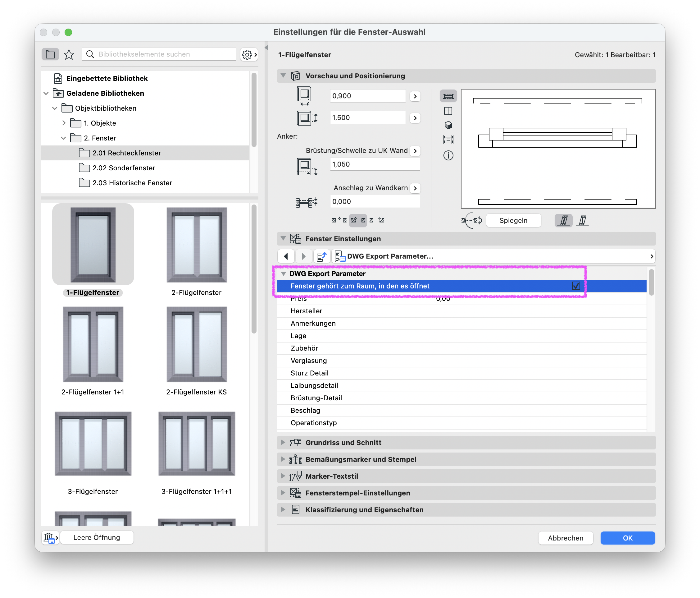Open library manager icon beside Leere Öffnung

click(x=50, y=537)
